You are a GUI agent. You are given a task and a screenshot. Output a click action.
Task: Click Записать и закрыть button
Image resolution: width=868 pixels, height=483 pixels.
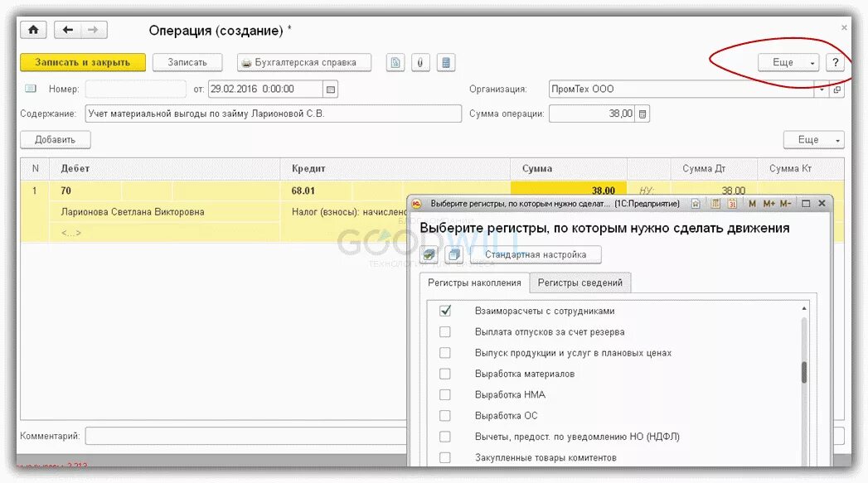click(x=83, y=62)
